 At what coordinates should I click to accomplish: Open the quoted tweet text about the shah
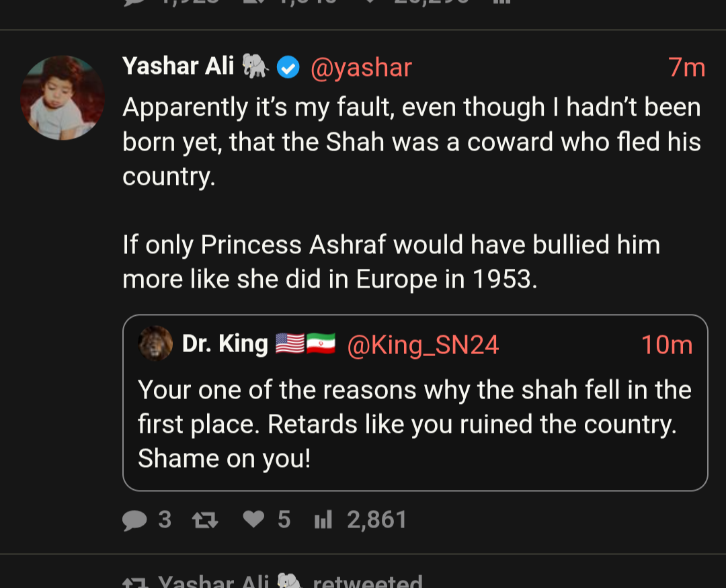[414, 424]
